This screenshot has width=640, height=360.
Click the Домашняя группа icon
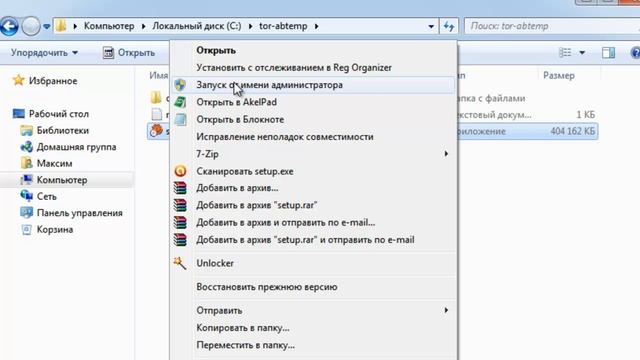tap(27, 147)
